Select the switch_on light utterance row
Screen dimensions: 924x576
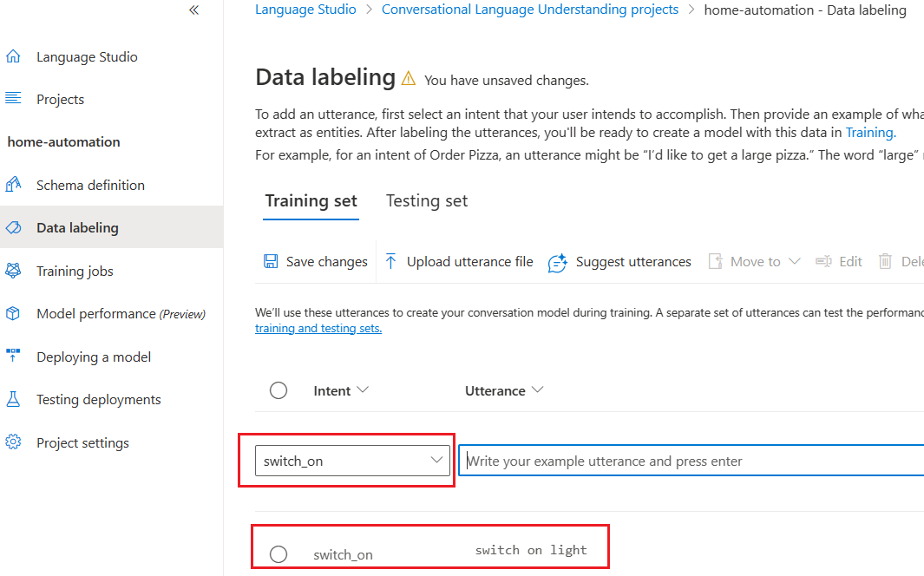tap(279, 554)
